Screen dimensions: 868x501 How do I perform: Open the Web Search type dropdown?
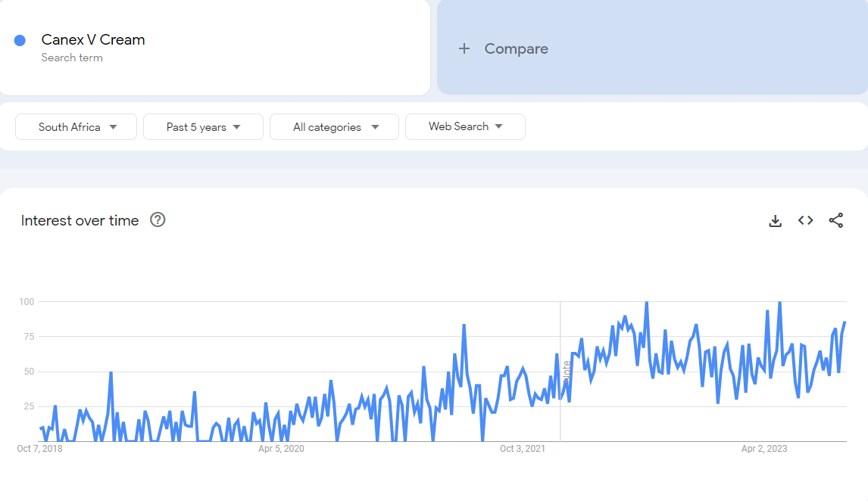pos(466,126)
